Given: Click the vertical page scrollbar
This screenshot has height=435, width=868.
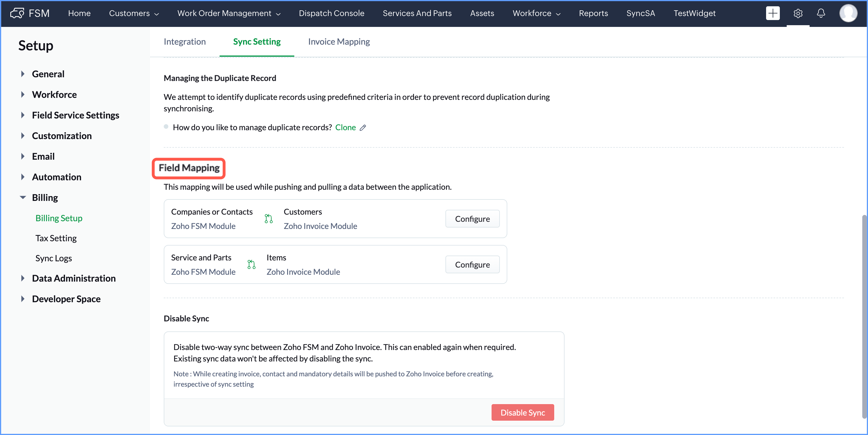Looking at the screenshot, I should point(864,317).
